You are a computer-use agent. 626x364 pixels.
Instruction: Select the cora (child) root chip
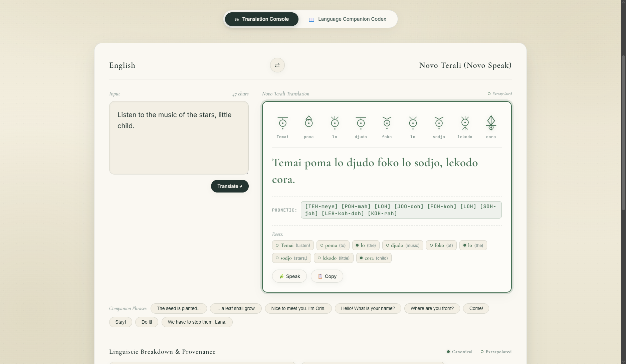click(374, 258)
